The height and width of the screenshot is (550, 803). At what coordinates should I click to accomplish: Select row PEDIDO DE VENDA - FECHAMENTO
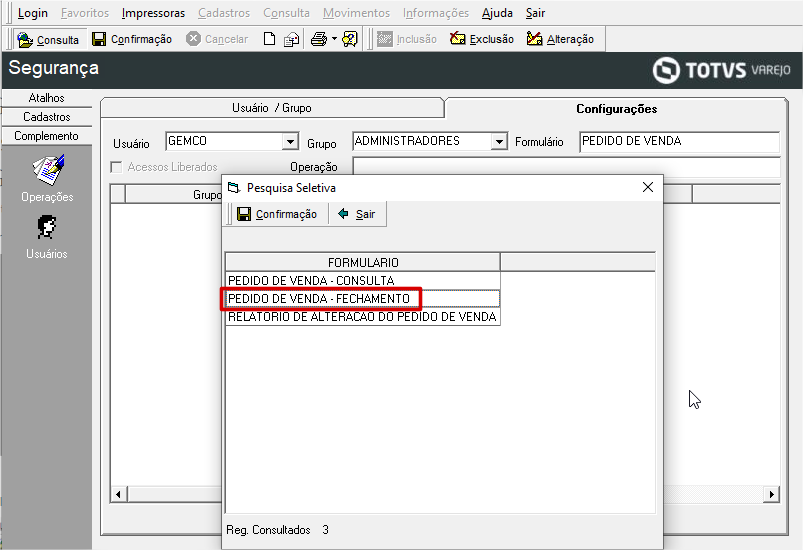tap(363, 299)
